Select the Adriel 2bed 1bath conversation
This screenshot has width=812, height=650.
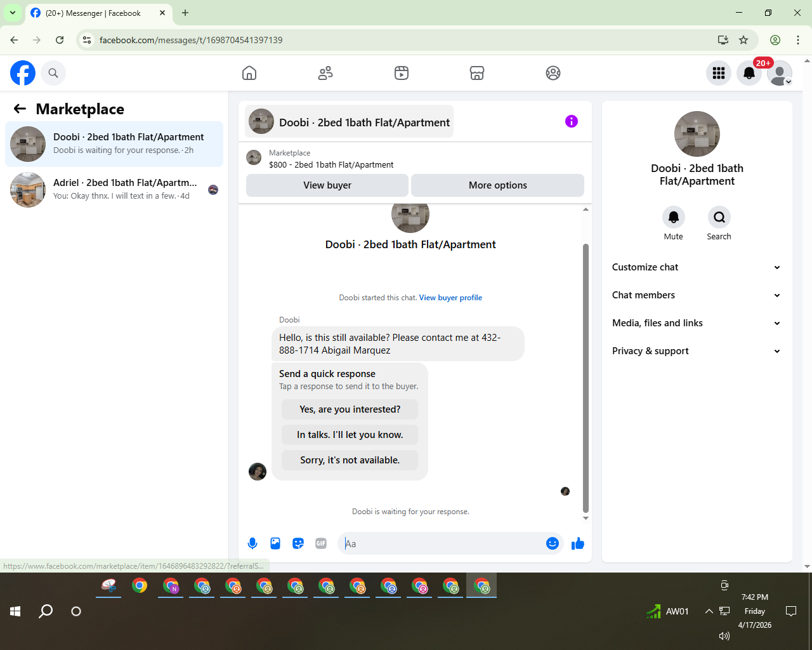coord(114,190)
